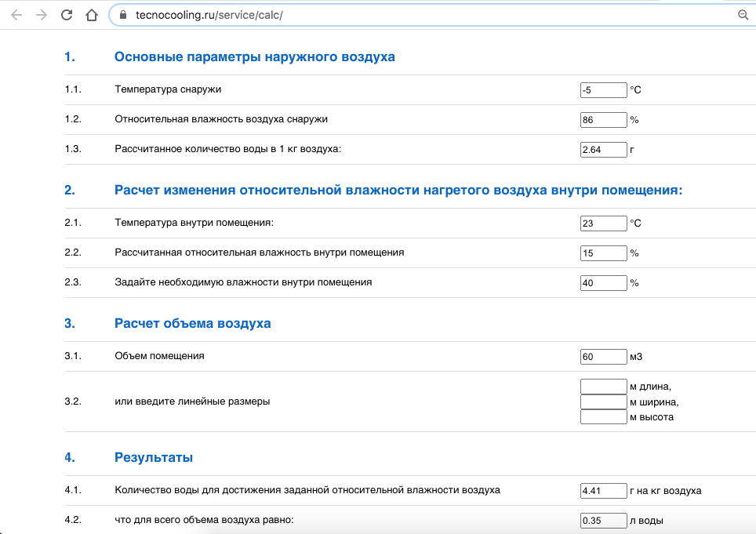
Task: Edit the outside temperature field
Action: tap(603, 90)
